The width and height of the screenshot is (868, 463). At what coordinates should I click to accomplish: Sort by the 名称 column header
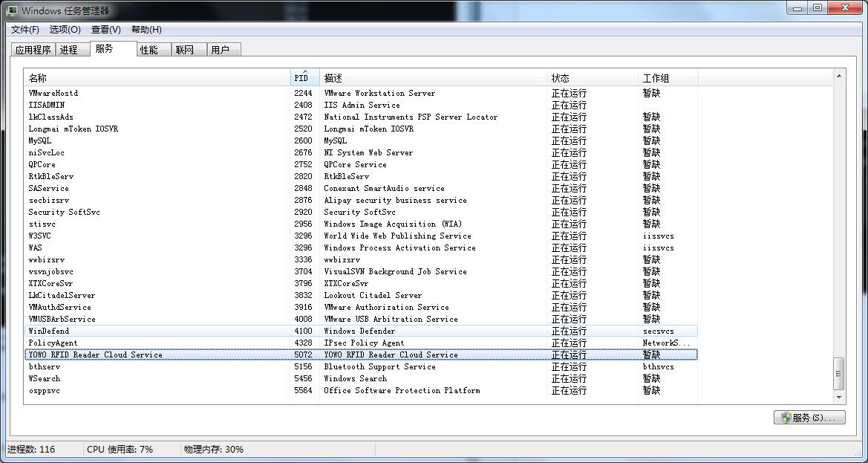pyautogui.click(x=157, y=78)
